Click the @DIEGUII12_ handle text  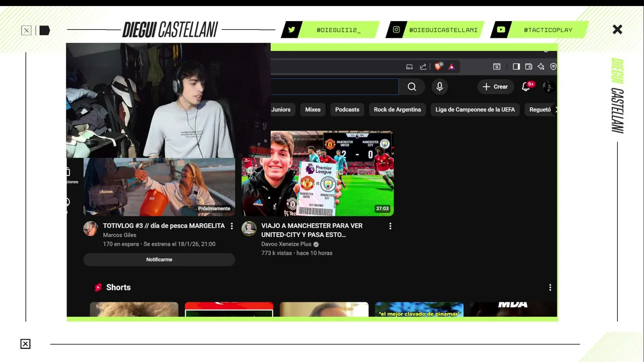pyautogui.click(x=339, y=30)
